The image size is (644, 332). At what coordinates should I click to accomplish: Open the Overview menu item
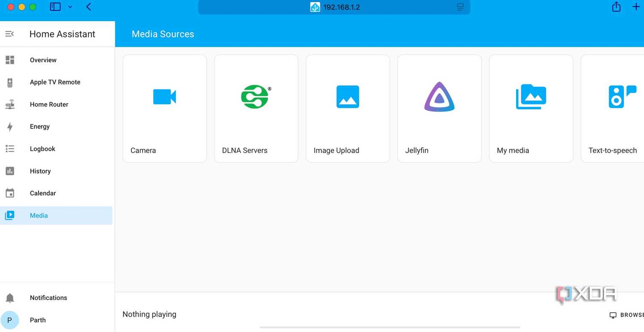pyautogui.click(x=56, y=60)
